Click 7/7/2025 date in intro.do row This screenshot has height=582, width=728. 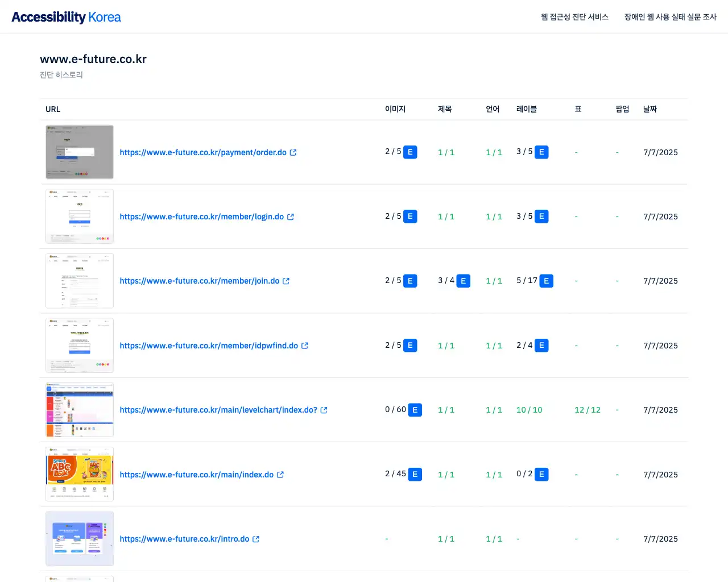(660, 539)
